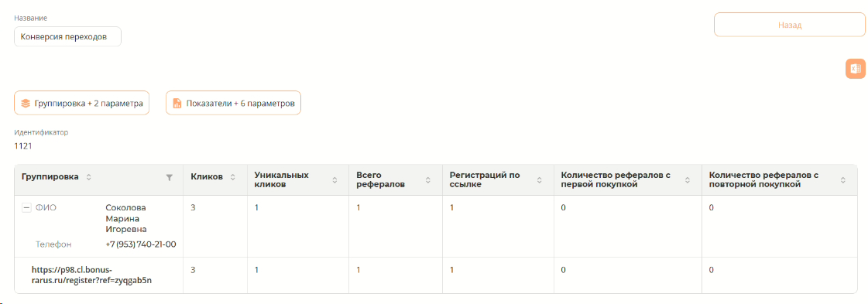Sort by рефералов с повторной покупкой column
The width and height of the screenshot is (868, 304).
tap(843, 180)
